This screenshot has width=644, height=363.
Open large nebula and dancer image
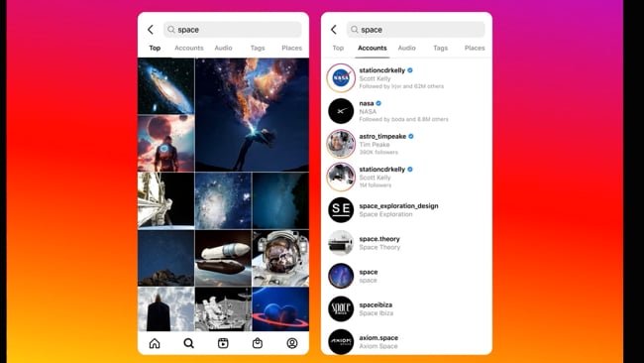(x=253, y=114)
